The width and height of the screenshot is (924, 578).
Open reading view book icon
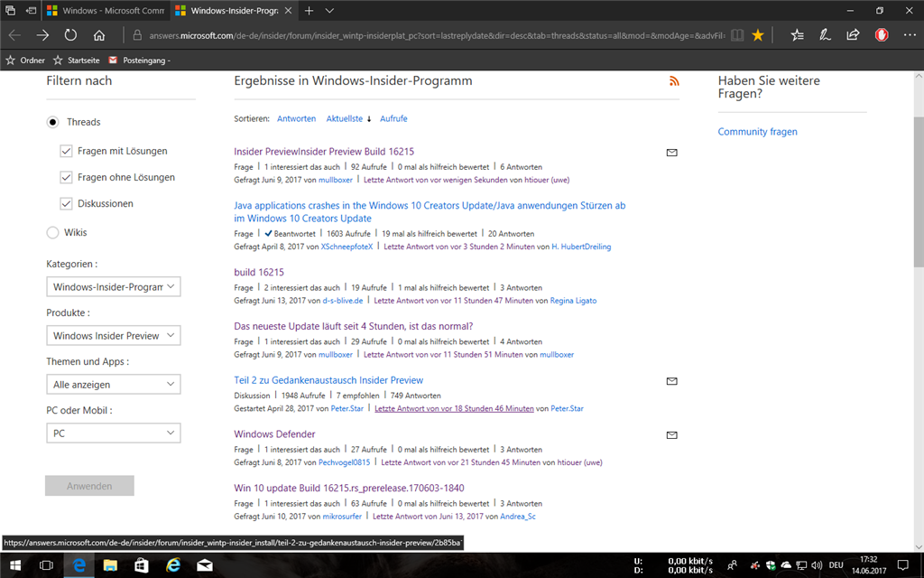pos(737,35)
